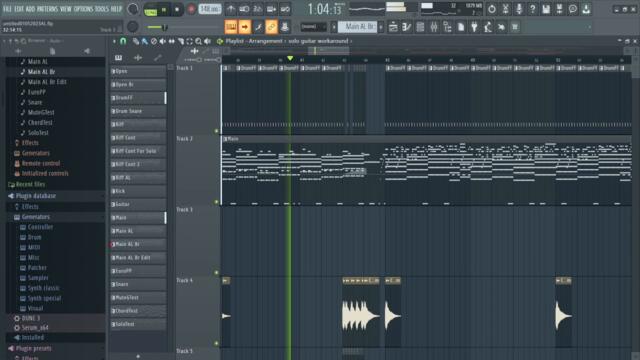
Task: Open the playlist options menu arrow
Action: 114,41
